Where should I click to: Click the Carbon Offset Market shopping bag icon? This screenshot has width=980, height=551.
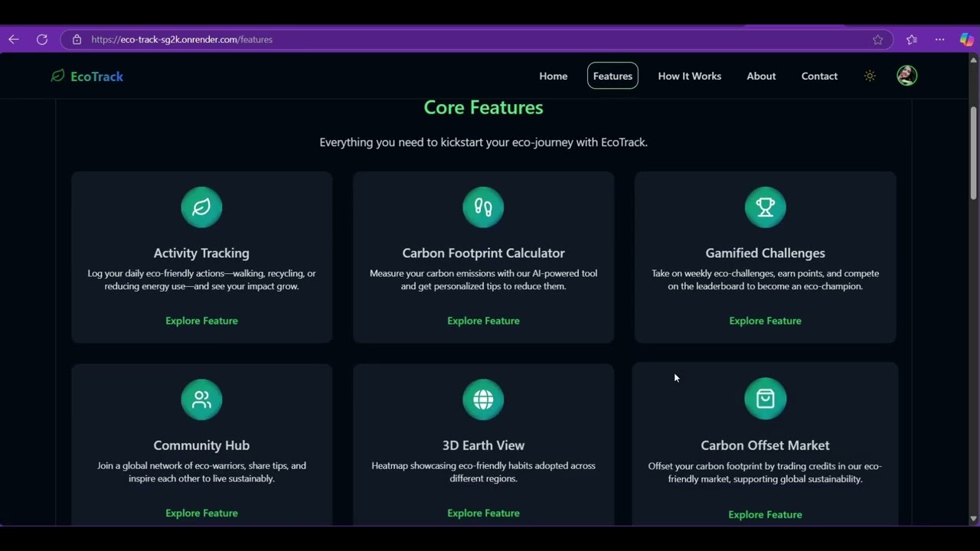coord(765,399)
